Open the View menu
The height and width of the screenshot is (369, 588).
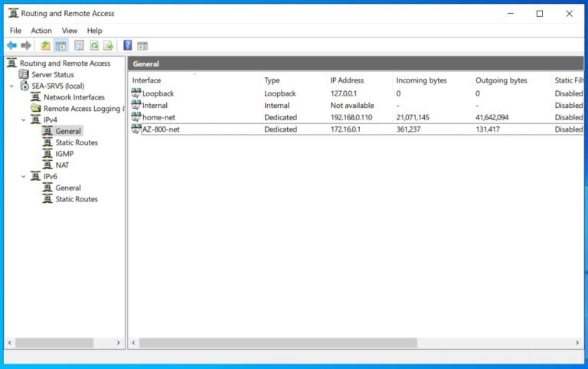(x=70, y=31)
